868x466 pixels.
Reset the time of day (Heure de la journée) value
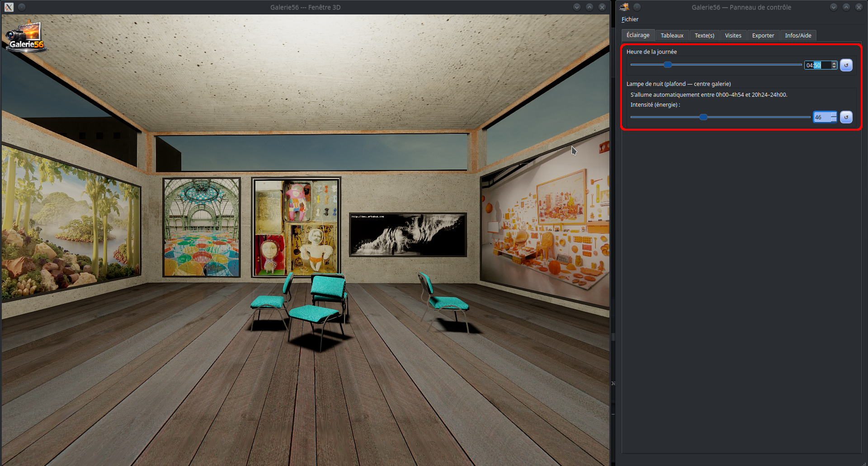pyautogui.click(x=846, y=65)
